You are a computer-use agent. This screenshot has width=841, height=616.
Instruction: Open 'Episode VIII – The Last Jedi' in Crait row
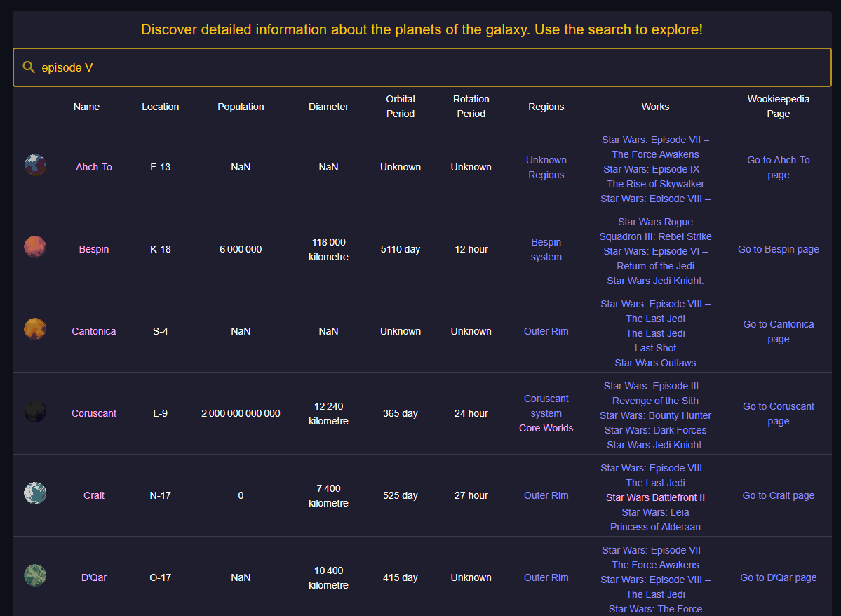655,476
